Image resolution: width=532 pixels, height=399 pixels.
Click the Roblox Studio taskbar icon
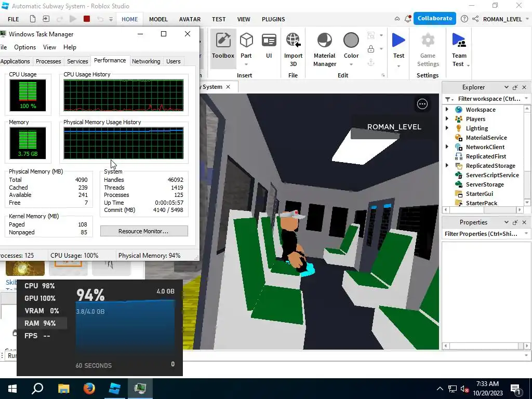115,389
